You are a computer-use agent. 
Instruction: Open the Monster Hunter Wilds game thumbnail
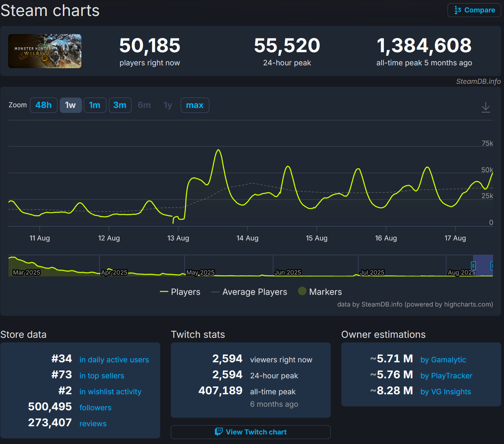pyautogui.click(x=45, y=51)
